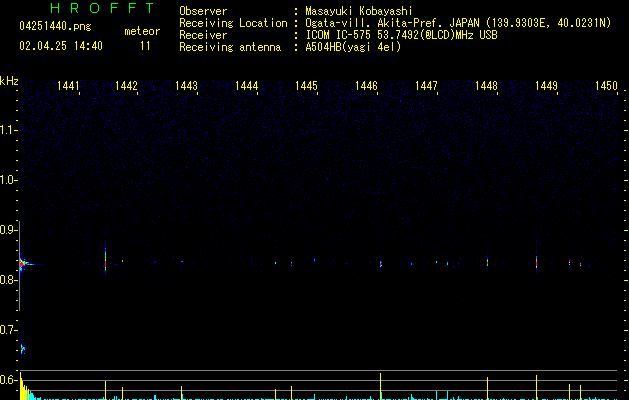
Task: Click the 0.7 frequency axis label
Action: coord(8,330)
